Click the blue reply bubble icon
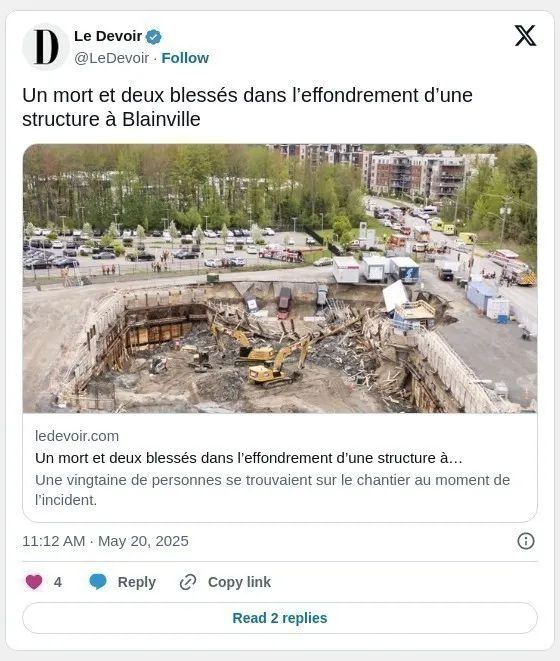The width and height of the screenshot is (560, 661). point(98,582)
